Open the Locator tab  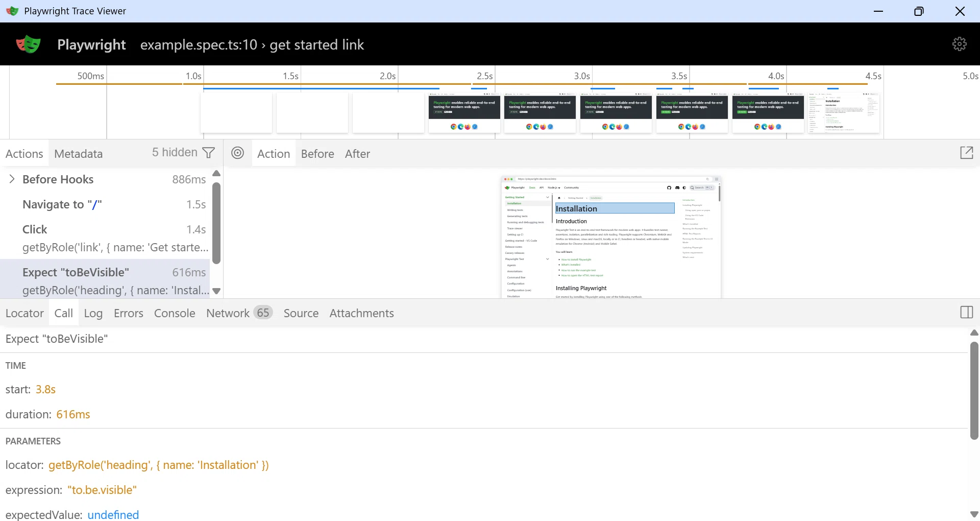[x=24, y=313]
